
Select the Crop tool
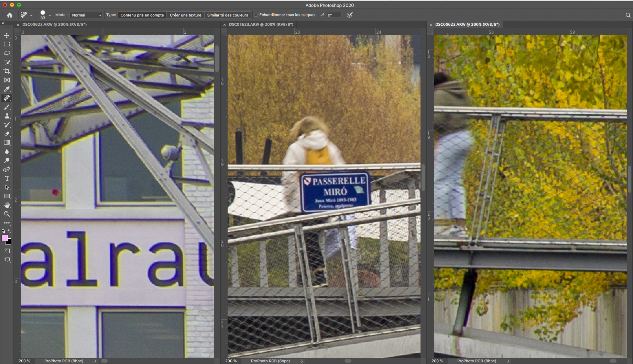tap(7, 71)
